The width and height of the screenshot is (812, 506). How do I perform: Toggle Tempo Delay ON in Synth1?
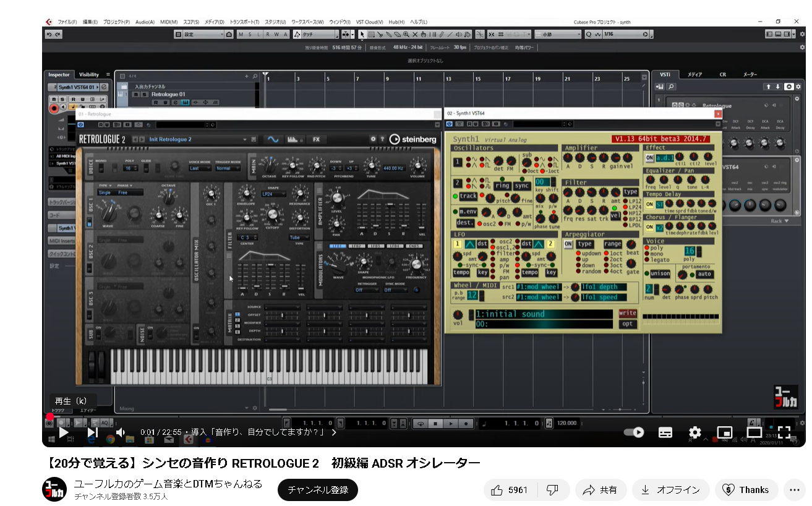(x=649, y=204)
